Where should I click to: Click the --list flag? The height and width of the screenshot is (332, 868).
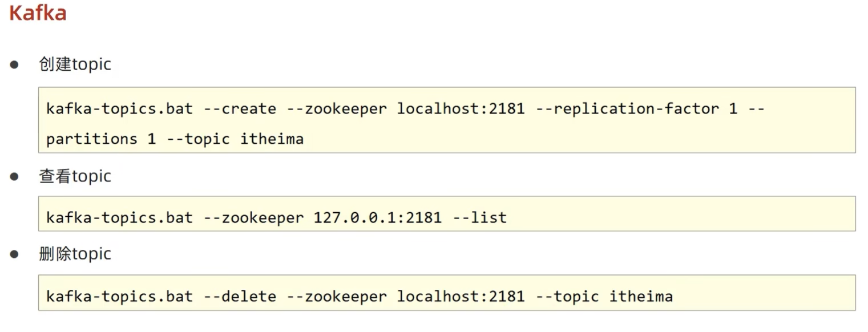coord(479,217)
